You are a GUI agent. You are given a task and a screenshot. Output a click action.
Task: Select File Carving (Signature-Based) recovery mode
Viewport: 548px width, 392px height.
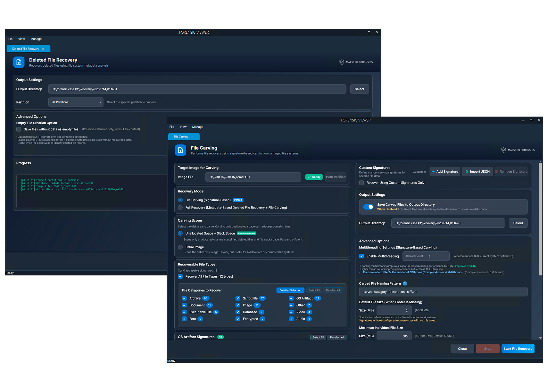point(180,200)
